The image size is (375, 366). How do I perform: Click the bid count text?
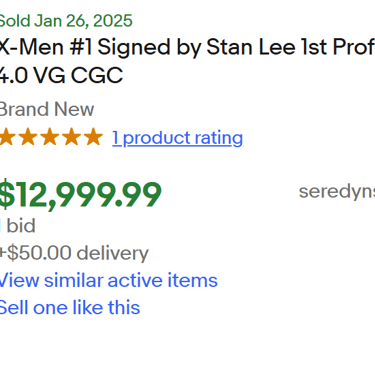17,226
